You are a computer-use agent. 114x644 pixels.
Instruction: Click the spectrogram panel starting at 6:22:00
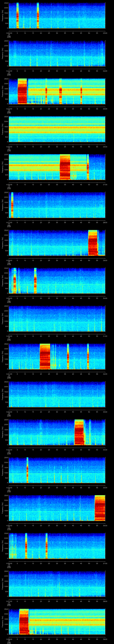tap(57, 16)
